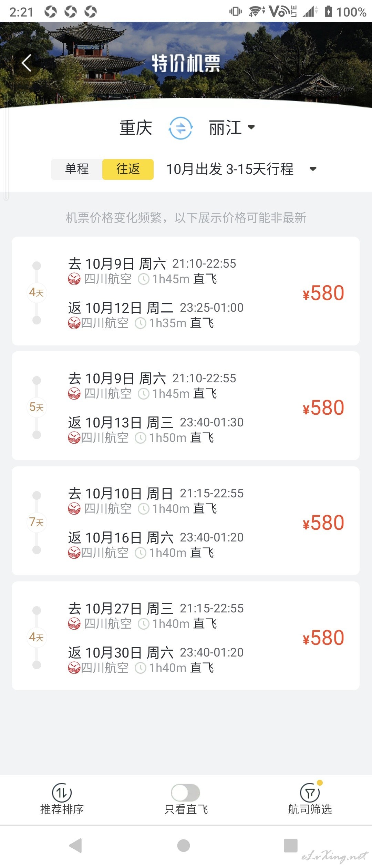The width and height of the screenshot is (372, 868).
Task: Expand 丽江 destination dropdown arrow
Action: [x=251, y=127]
